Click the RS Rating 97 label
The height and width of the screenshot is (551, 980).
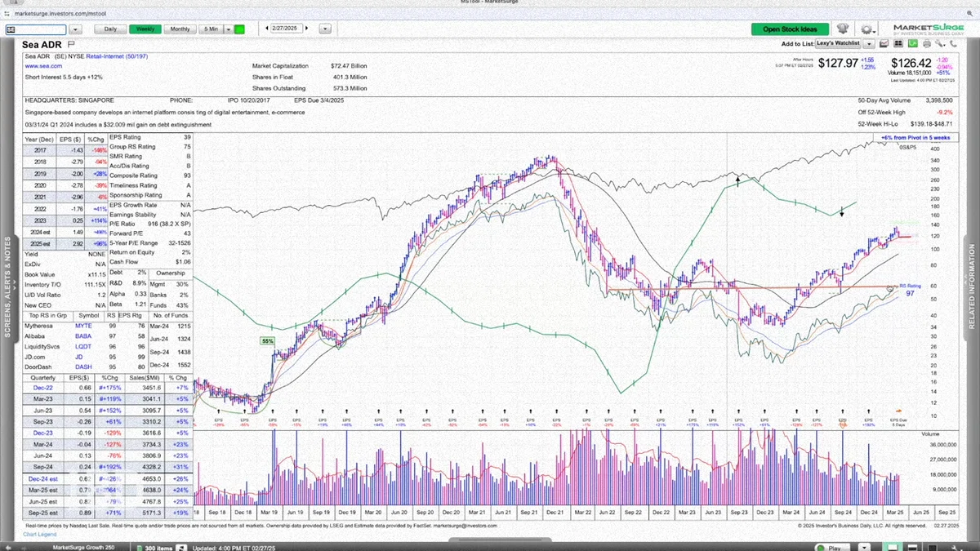(x=911, y=290)
